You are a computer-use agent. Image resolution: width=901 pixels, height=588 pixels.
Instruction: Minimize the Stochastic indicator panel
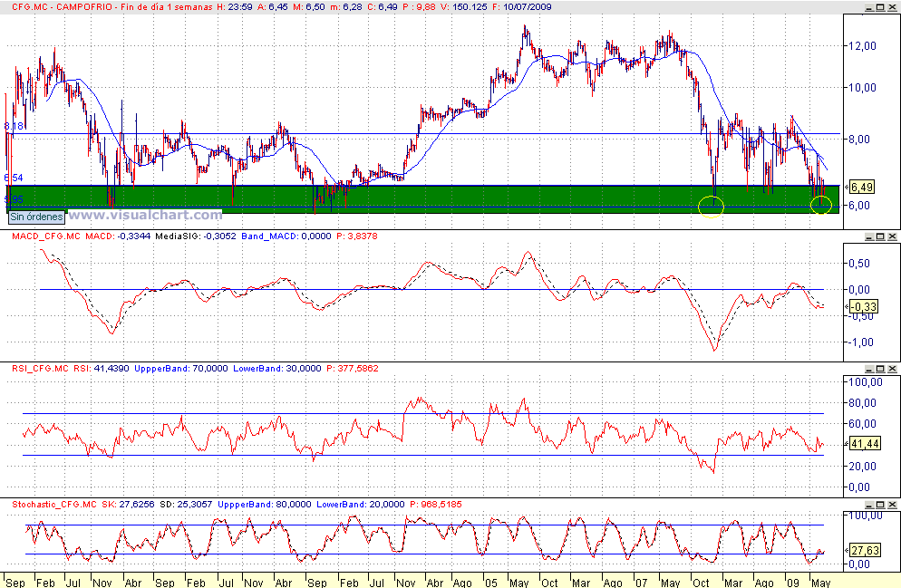coord(868,505)
